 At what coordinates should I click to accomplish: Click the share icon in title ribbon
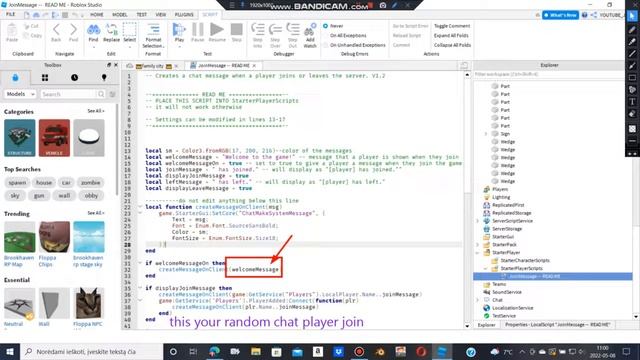point(593,15)
